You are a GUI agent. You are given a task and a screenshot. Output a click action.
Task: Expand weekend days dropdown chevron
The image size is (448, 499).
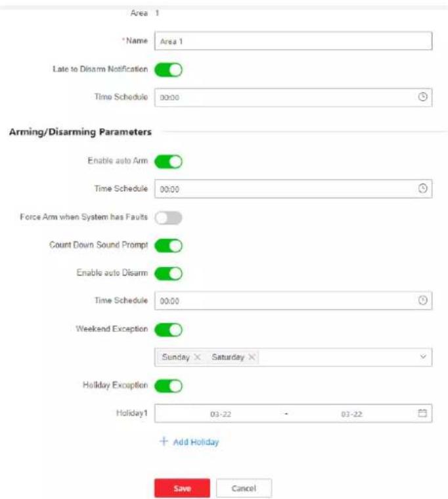point(423,356)
